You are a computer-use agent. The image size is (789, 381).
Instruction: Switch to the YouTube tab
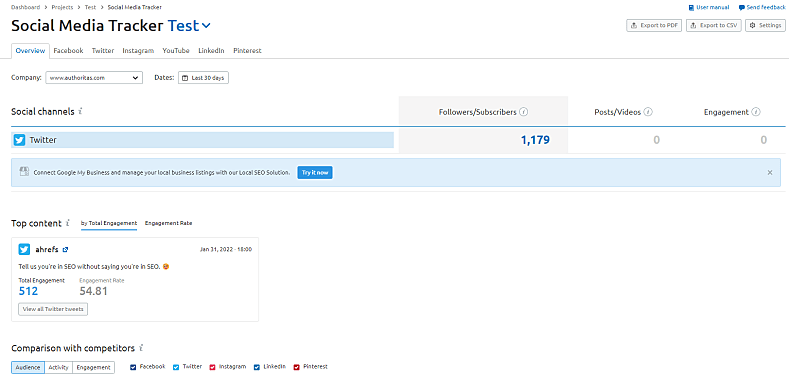[x=176, y=51]
